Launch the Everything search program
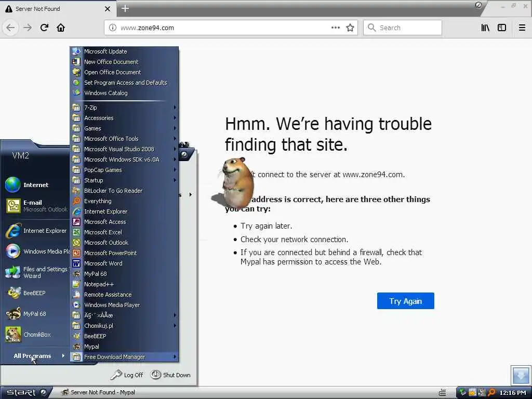The image size is (532, 399). click(x=124, y=201)
